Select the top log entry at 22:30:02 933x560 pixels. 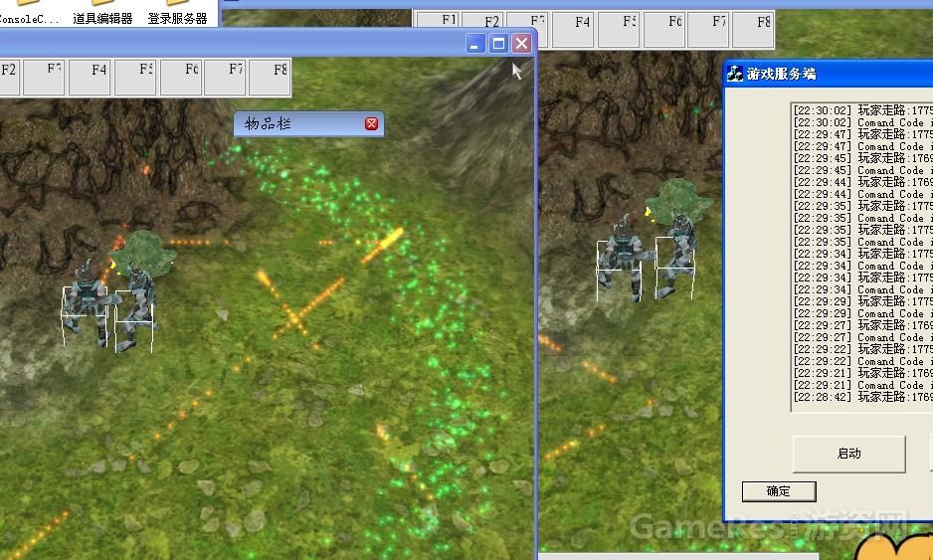click(861, 110)
